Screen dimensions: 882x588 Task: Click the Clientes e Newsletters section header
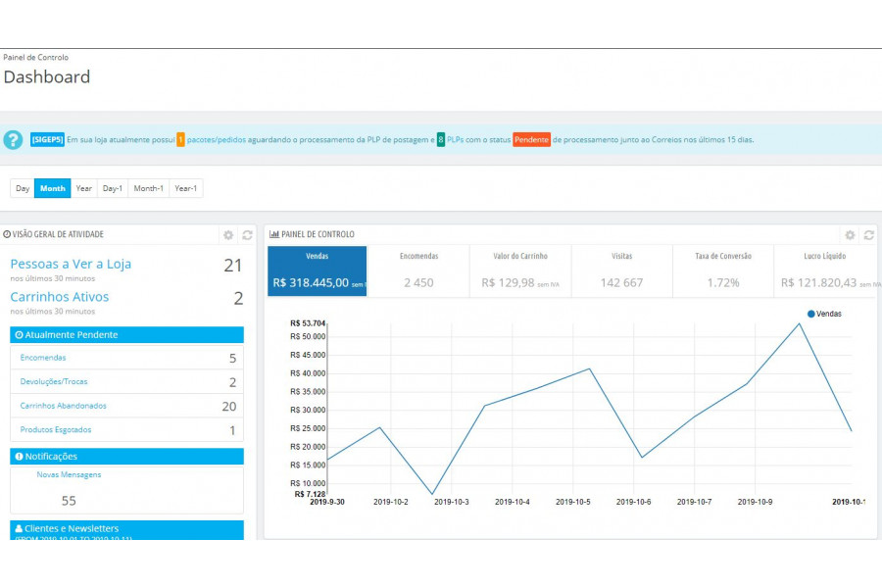pos(127,530)
